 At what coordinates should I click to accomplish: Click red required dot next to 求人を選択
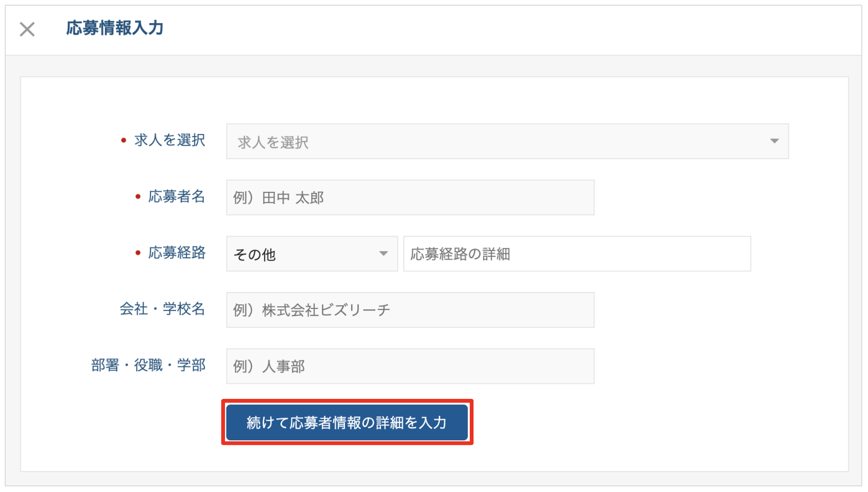coord(124,140)
